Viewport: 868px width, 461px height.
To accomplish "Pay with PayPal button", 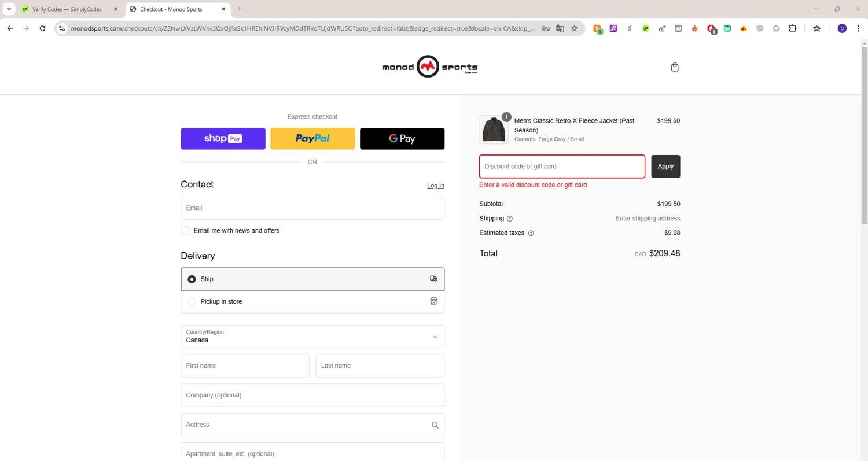I will pyautogui.click(x=312, y=139).
